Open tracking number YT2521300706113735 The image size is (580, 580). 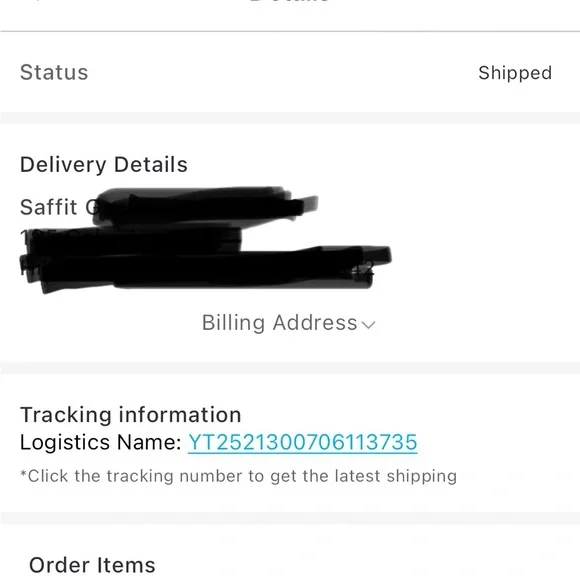tap(303, 442)
